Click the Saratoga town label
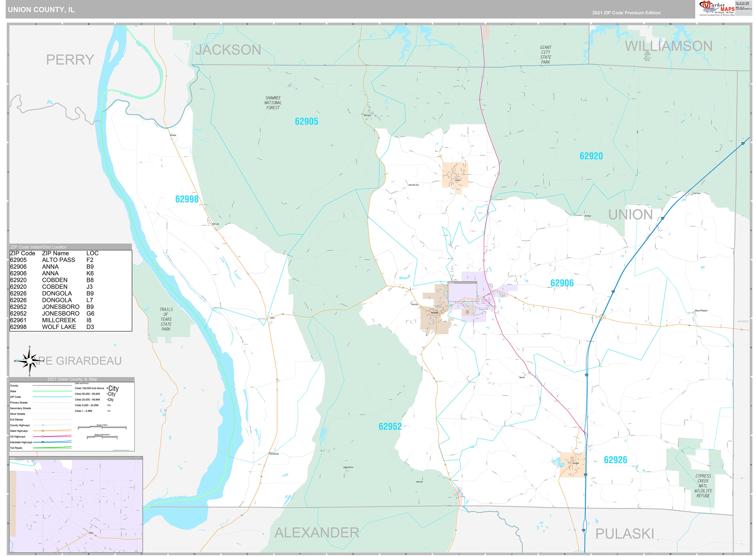The width and height of the screenshot is (756, 556). [588, 216]
